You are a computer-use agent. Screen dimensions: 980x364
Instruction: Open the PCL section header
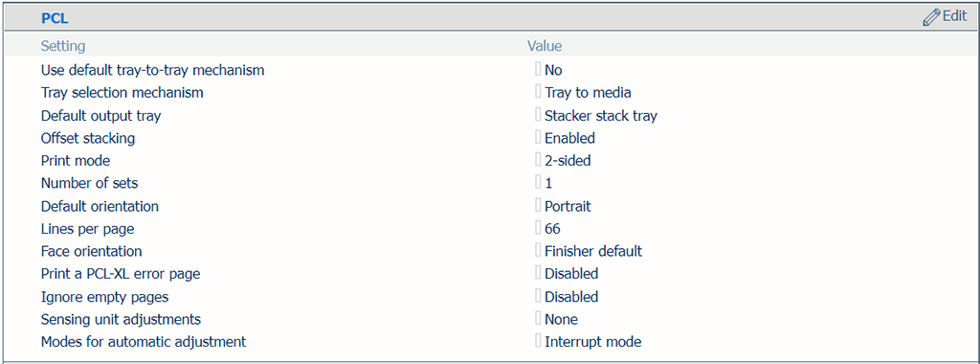(x=55, y=19)
